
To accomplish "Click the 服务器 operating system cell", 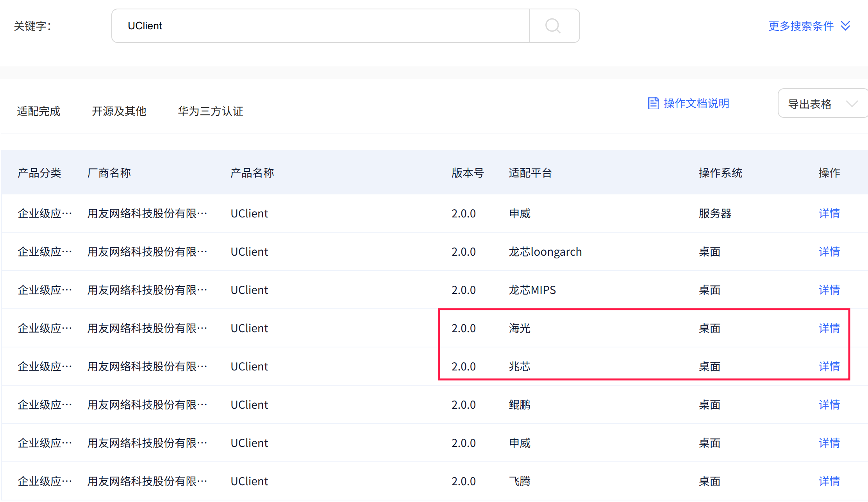I will point(715,214).
